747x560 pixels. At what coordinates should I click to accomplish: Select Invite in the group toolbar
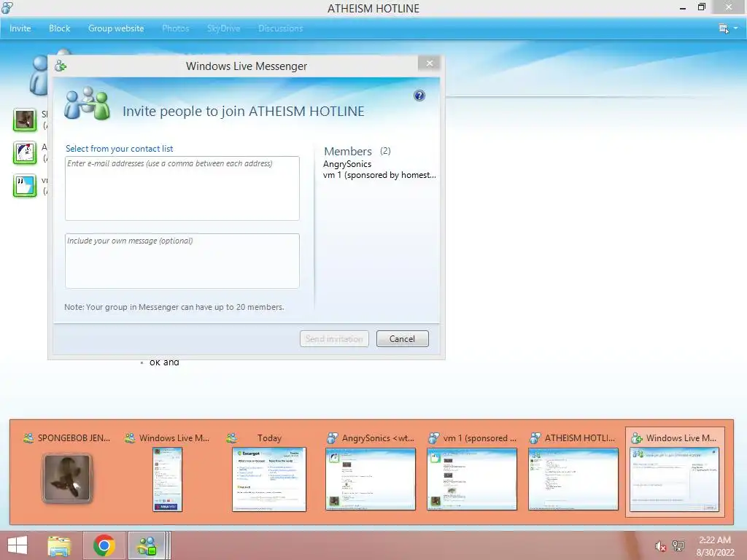point(20,28)
